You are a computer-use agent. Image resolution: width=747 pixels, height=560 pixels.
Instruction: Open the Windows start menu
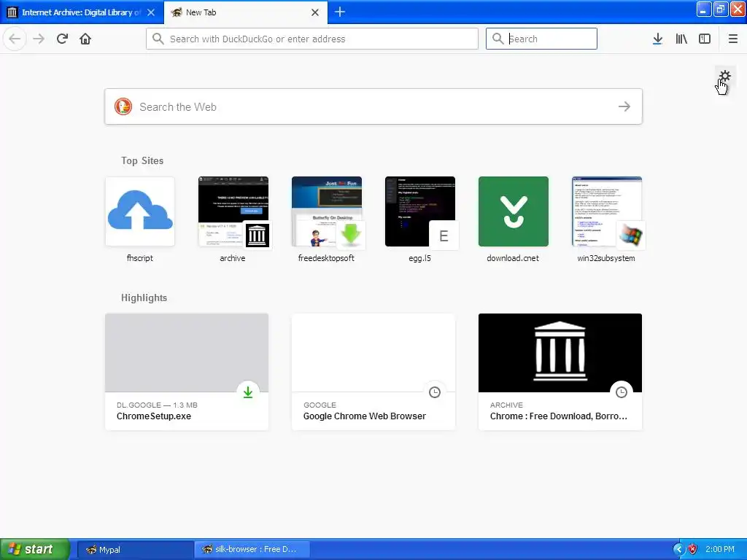tap(35, 549)
